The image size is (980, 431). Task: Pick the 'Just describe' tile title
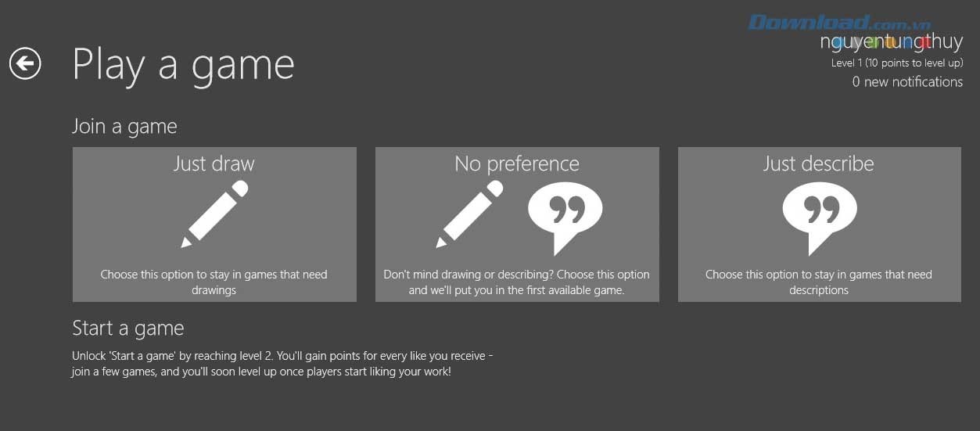coord(819,163)
